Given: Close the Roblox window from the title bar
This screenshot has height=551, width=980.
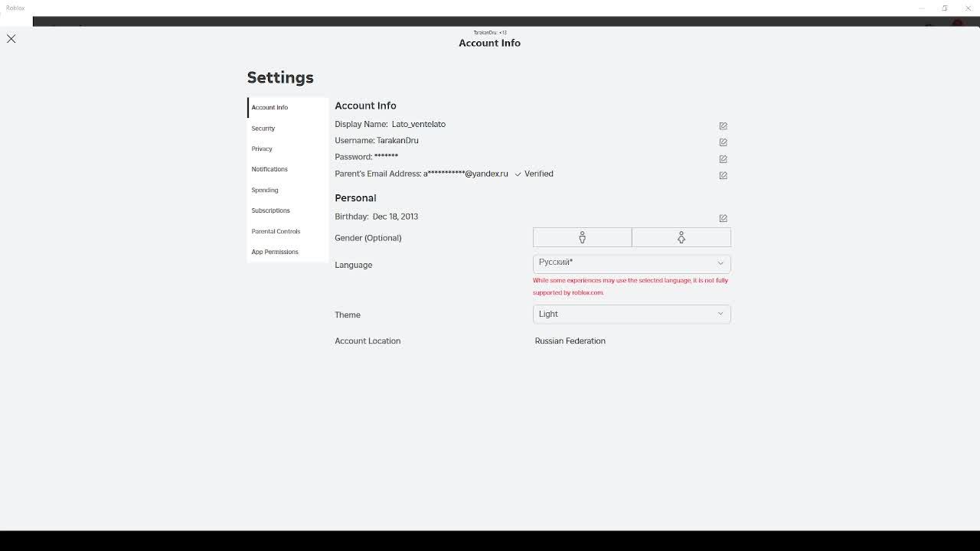Looking at the screenshot, I should click(968, 8).
